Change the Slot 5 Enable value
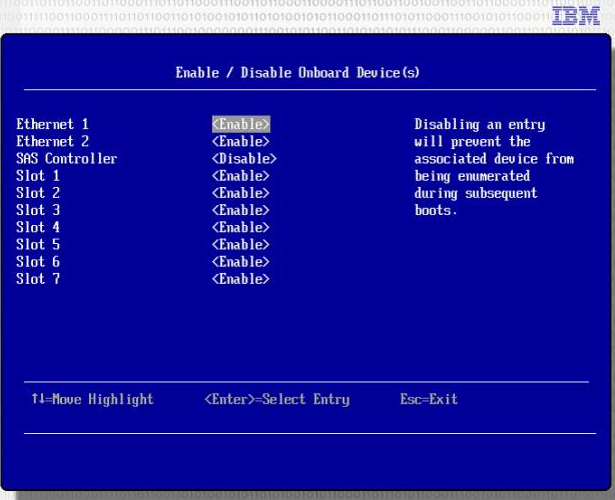Viewport: 615px width, 500px height. 241,244
